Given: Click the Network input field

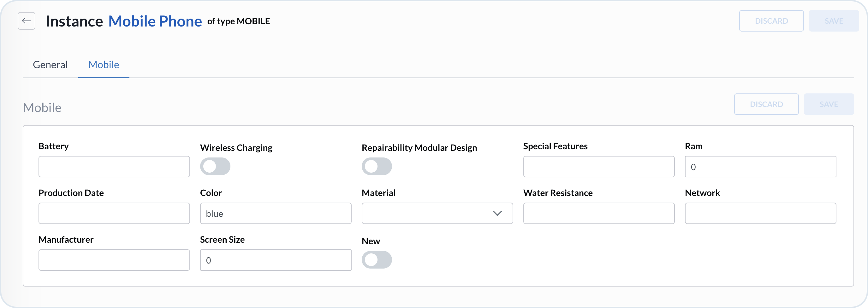Looking at the screenshot, I should coord(760,213).
